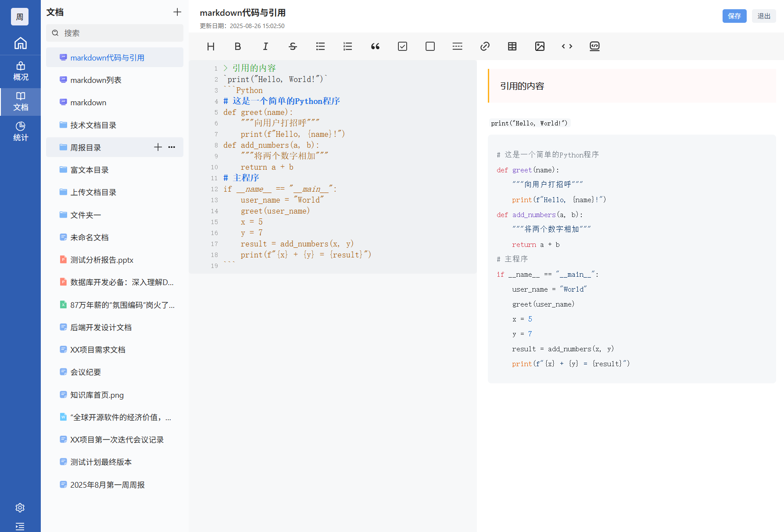Open the 文档 documents section
Screen dimensions: 784x532
[x=20, y=102]
